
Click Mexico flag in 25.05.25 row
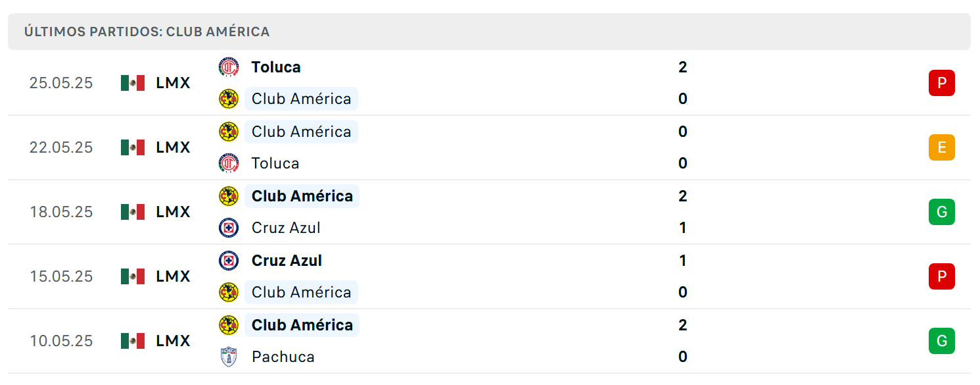(x=133, y=83)
